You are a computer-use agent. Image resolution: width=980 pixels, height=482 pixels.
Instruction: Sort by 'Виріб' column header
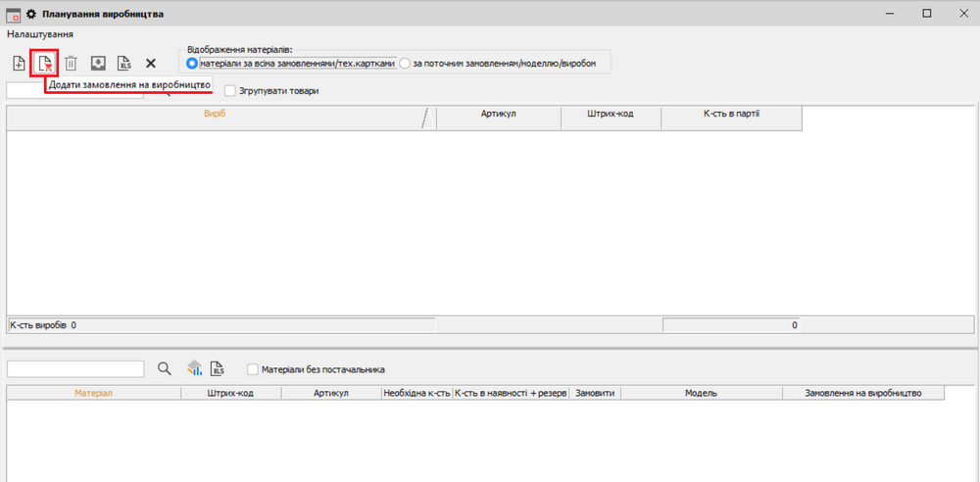[214, 115]
